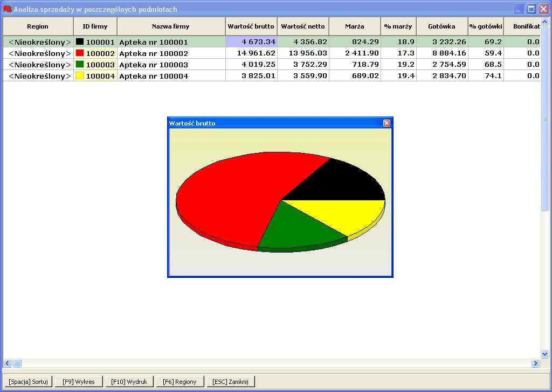Click the green color swatch for 100003

(x=80, y=65)
